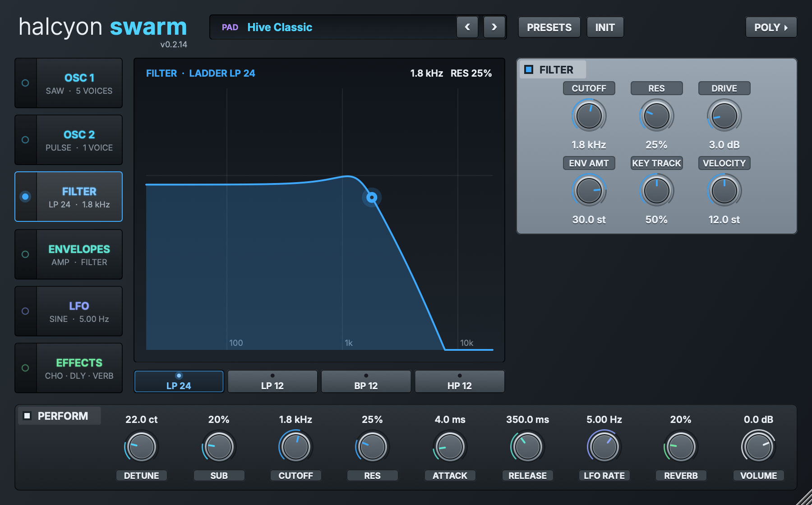Click the KEY TRACK knob
Screen dimensions: 812x505
pos(657,191)
